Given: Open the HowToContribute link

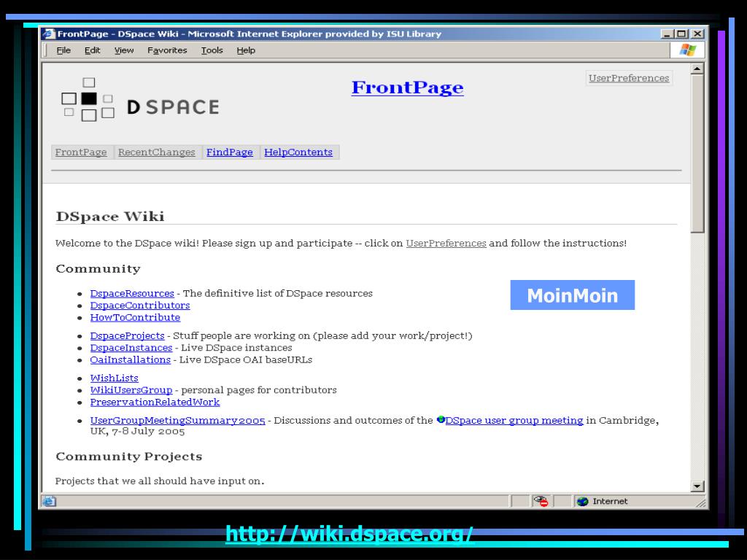Looking at the screenshot, I should [135, 317].
